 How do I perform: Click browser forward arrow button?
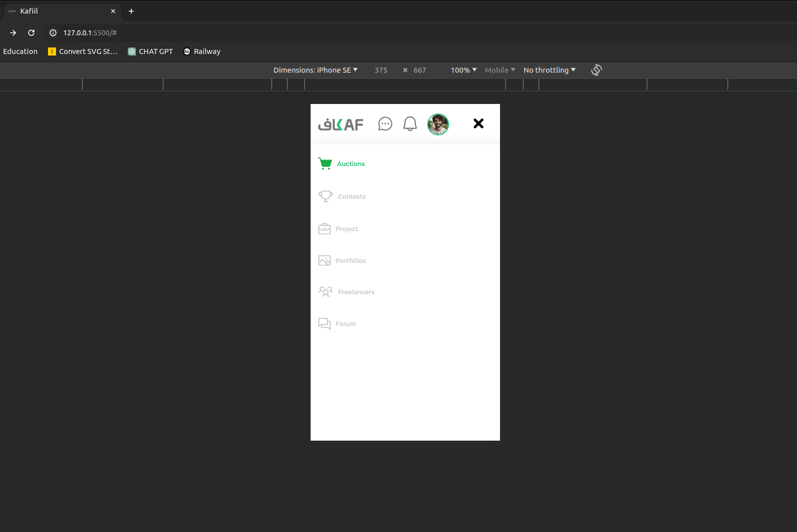[13, 33]
